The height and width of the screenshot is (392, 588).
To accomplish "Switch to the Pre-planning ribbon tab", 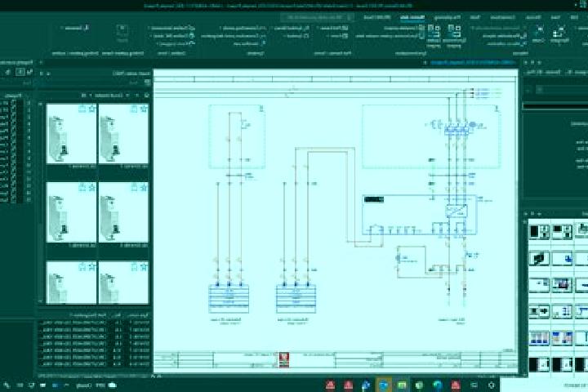I will point(448,17).
